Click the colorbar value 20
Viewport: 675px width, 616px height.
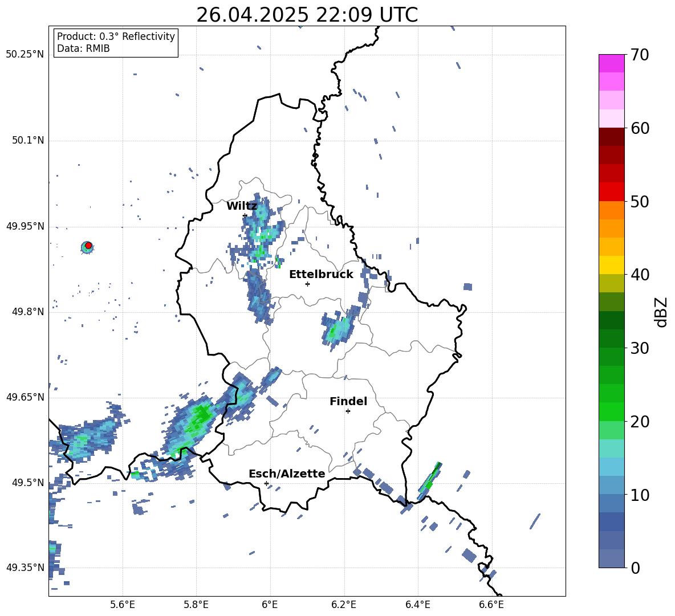pos(640,422)
